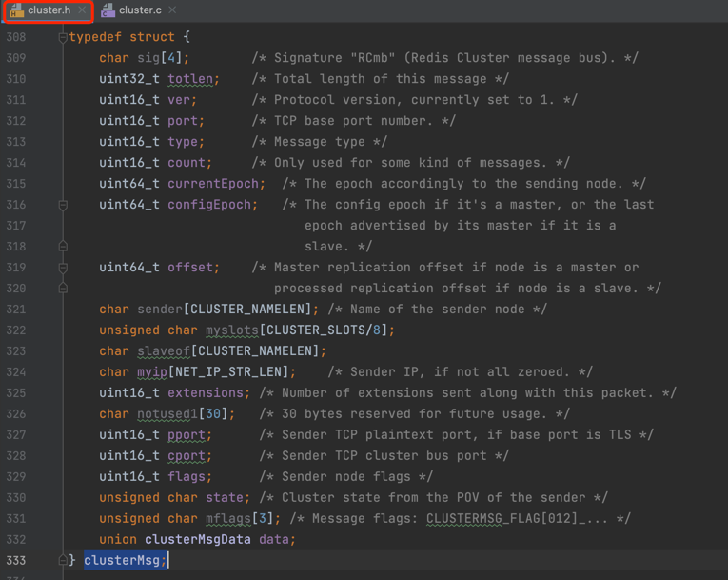Click the cluster.h header file icon
Viewport: 728px width, 580px height.
click(x=16, y=10)
